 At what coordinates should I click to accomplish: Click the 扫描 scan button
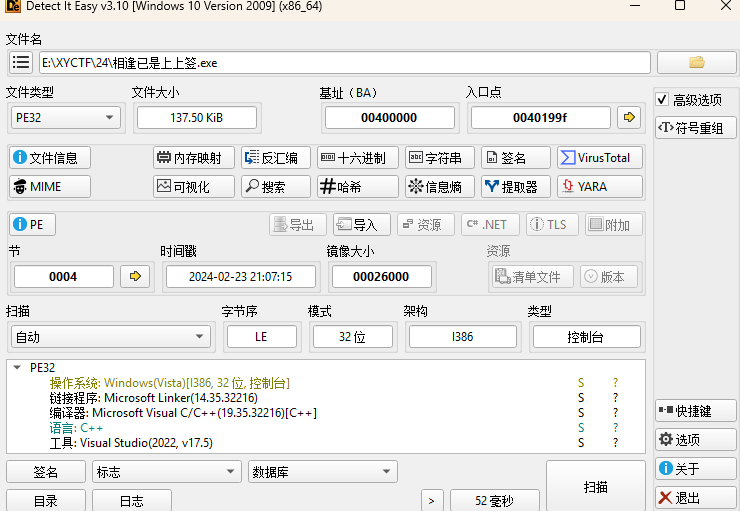tap(596, 486)
